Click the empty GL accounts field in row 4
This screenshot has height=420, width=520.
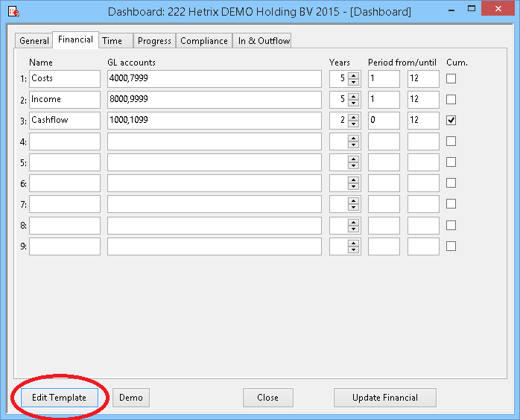[x=215, y=141]
